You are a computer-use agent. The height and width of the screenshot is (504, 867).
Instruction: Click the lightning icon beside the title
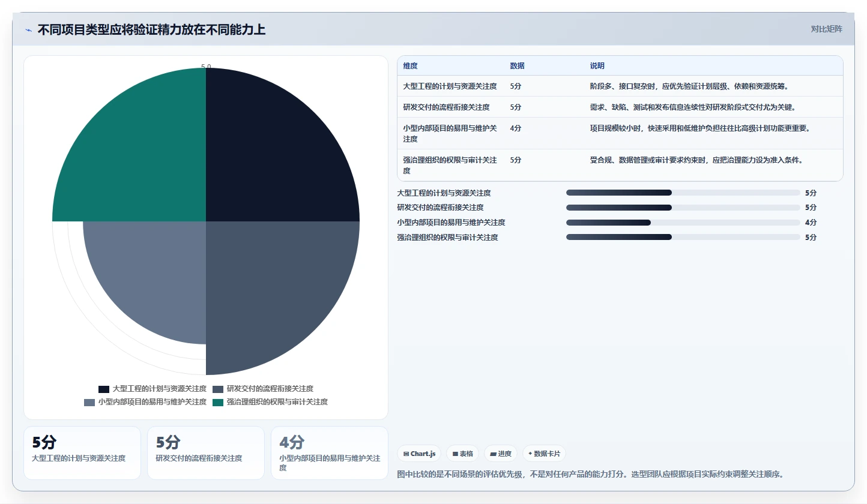pyautogui.click(x=28, y=30)
